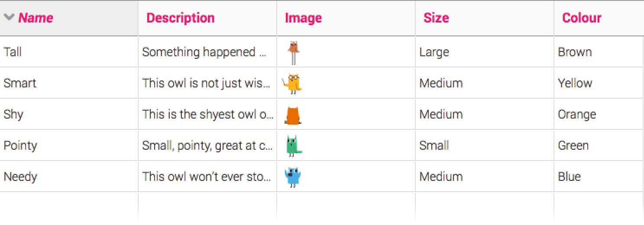Click the Shy name cell
The width and height of the screenshot is (644, 225).
[x=13, y=114]
